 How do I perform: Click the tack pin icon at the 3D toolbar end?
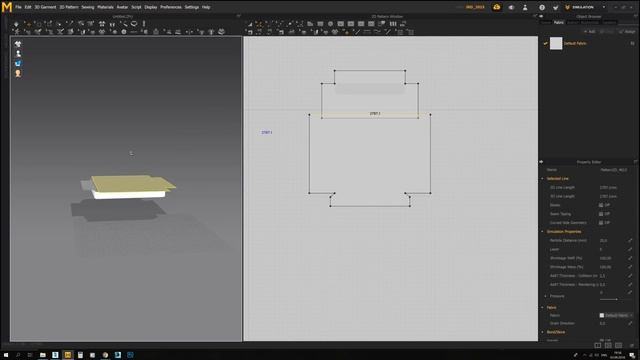tap(144, 24)
